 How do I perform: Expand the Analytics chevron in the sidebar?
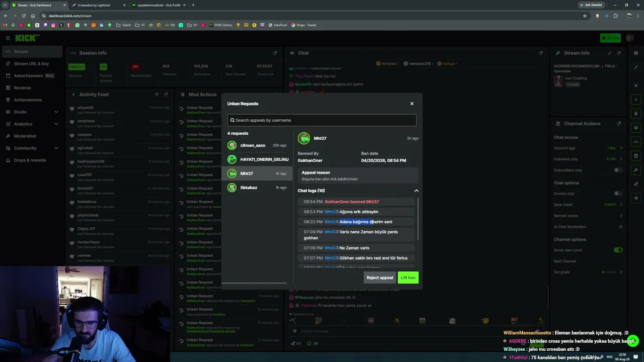pos(56,124)
